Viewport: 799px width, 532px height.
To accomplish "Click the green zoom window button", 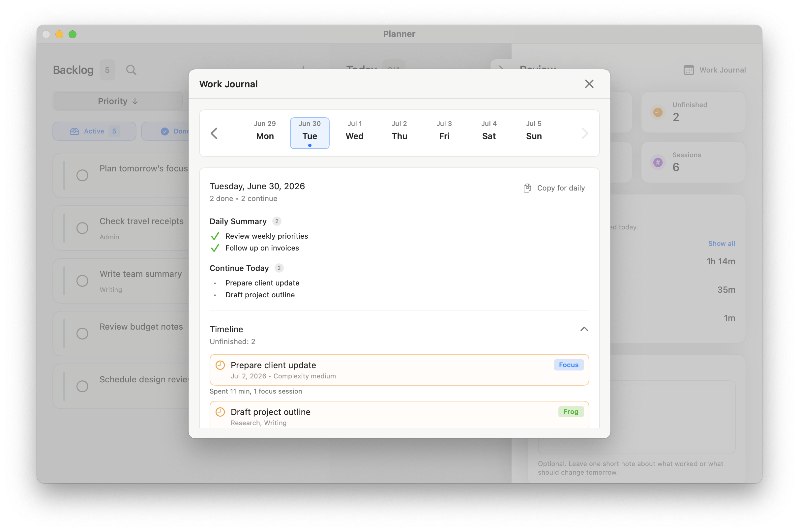I will pos(73,34).
